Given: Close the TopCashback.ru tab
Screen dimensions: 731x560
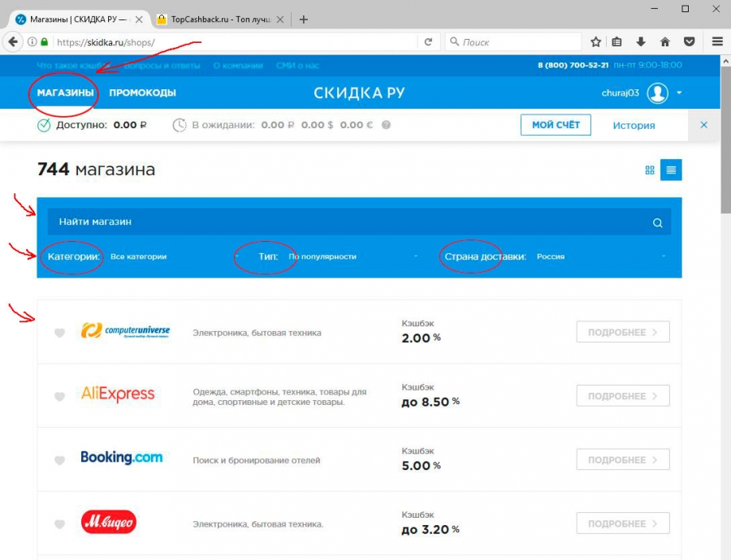Looking at the screenshot, I should [x=279, y=19].
